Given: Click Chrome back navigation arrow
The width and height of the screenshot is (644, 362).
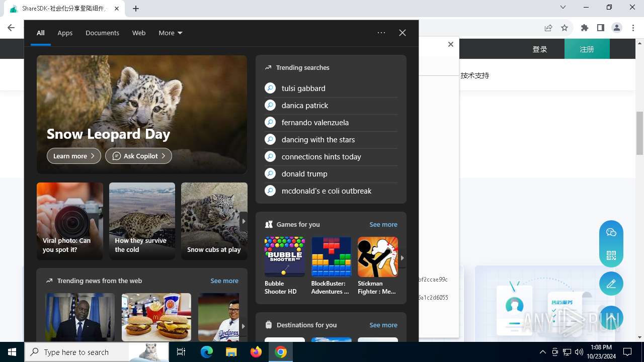Looking at the screenshot, I should tap(11, 28).
